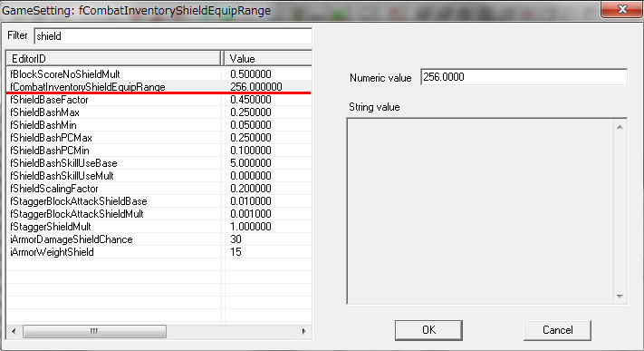Screen dimensions: 644x351
Task: Select the fShieldBashSkillUseMult setting
Action: 159,176
